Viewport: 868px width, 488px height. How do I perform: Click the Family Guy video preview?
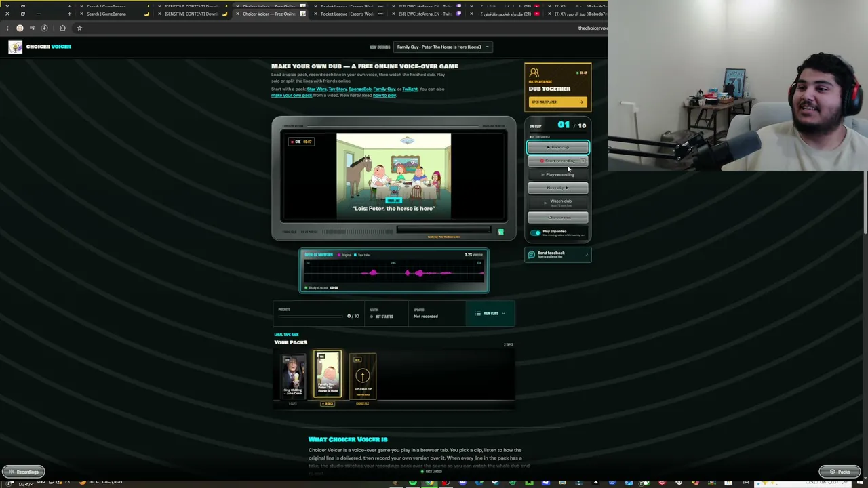coord(393,176)
